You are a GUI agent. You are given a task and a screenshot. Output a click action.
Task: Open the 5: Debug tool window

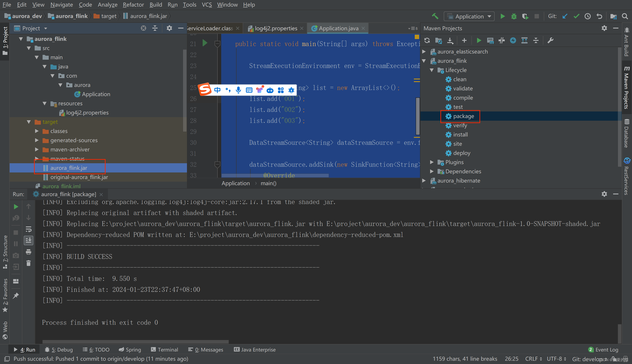pos(59,350)
